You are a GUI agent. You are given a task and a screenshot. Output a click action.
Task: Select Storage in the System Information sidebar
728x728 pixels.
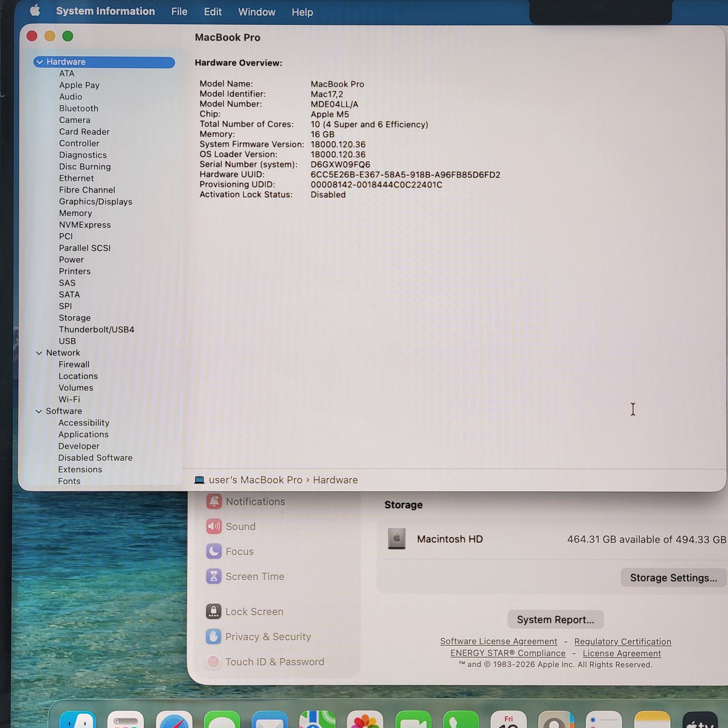coord(75,318)
